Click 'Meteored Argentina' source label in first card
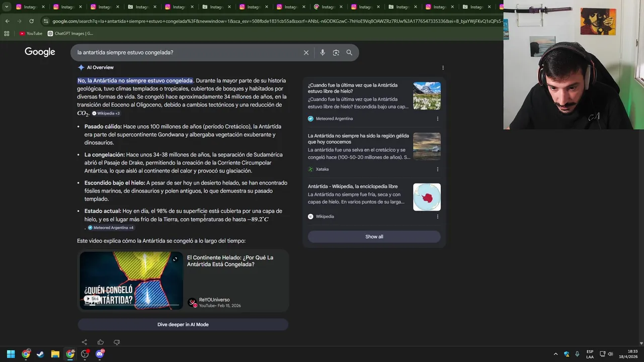 coord(334,119)
